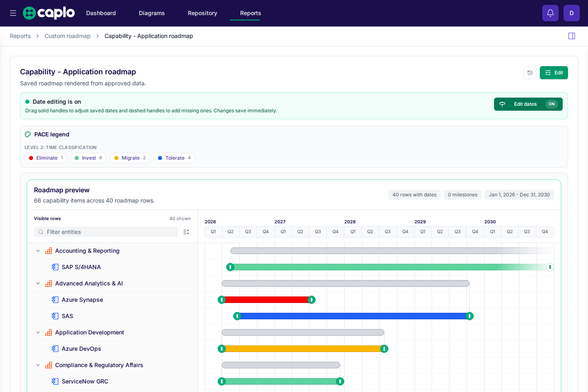Click the Tolerate legend chip

(174, 158)
